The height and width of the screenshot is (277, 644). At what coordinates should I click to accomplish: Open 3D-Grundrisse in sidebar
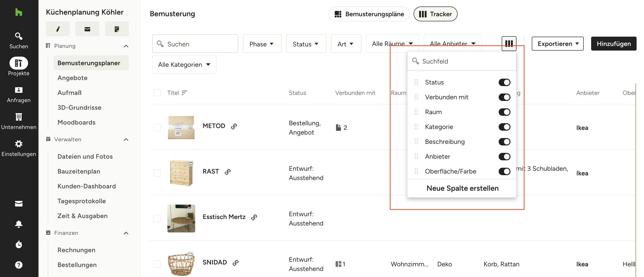point(79,107)
